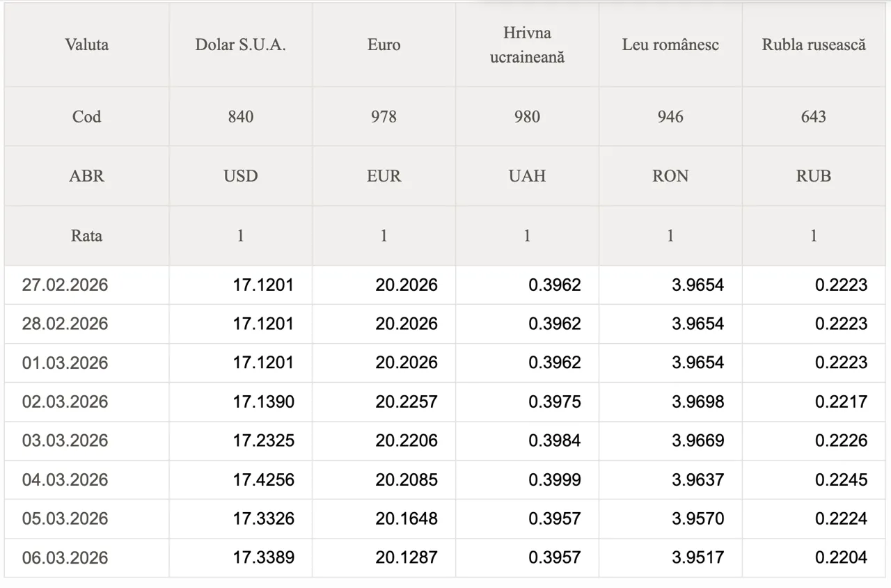The image size is (891, 588).
Task: Select the RUB abbreviation cell
Action: pyautogui.click(x=814, y=176)
